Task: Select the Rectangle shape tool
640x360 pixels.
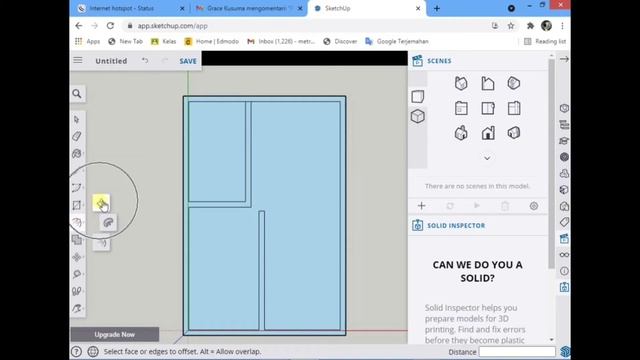Action: [77, 205]
